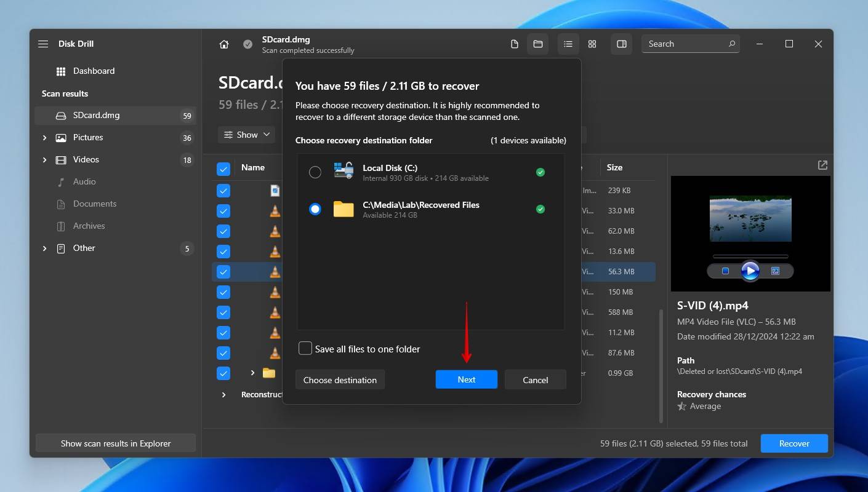Screen dimensions: 868x492
Task: Uncheck the 33.0 MB file row checkbox
Action: (223, 211)
